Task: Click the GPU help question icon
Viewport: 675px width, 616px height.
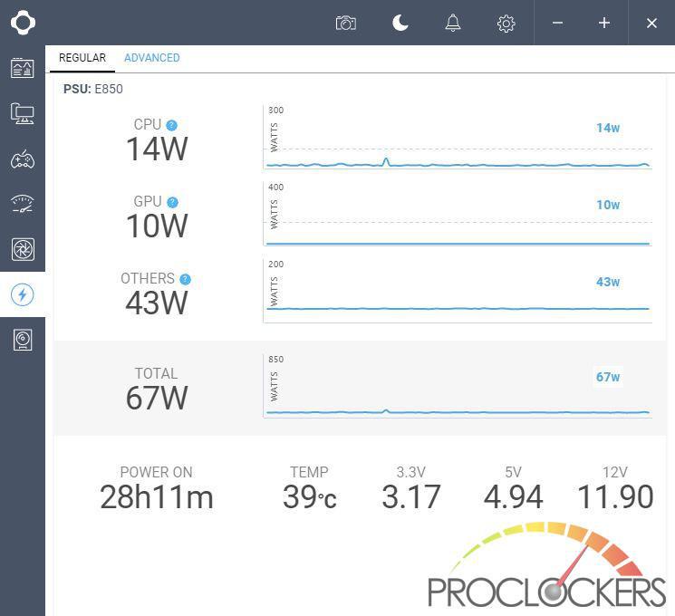Action: pyautogui.click(x=172, y=202)
